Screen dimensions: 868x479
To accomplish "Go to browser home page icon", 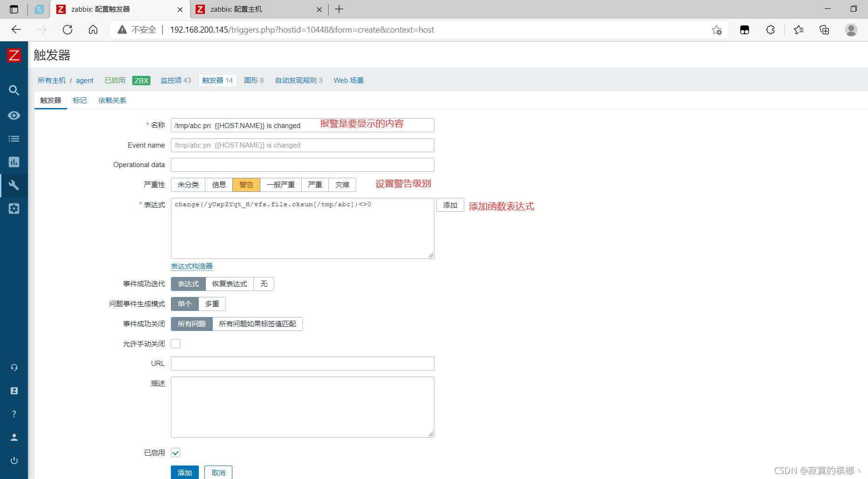I will tap(93, 30).
